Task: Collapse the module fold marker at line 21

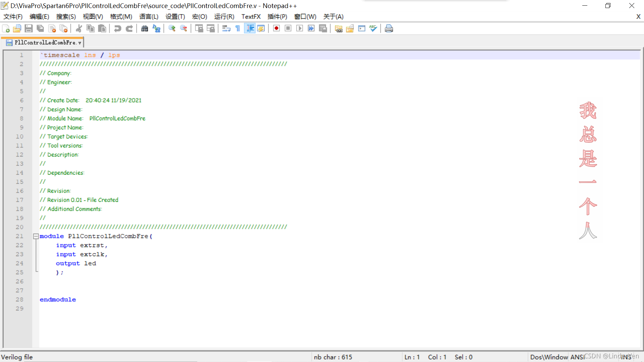Action: pos(36,236)
